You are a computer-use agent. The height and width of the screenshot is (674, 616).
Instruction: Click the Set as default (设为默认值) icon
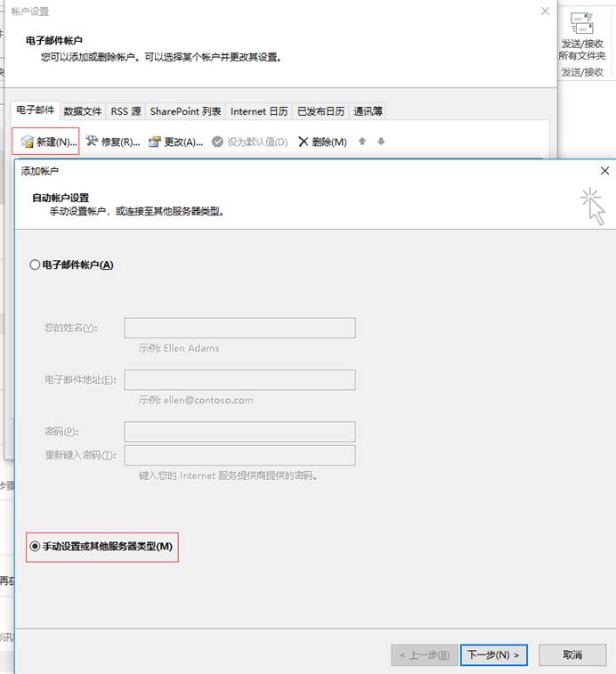pos(217,142)
